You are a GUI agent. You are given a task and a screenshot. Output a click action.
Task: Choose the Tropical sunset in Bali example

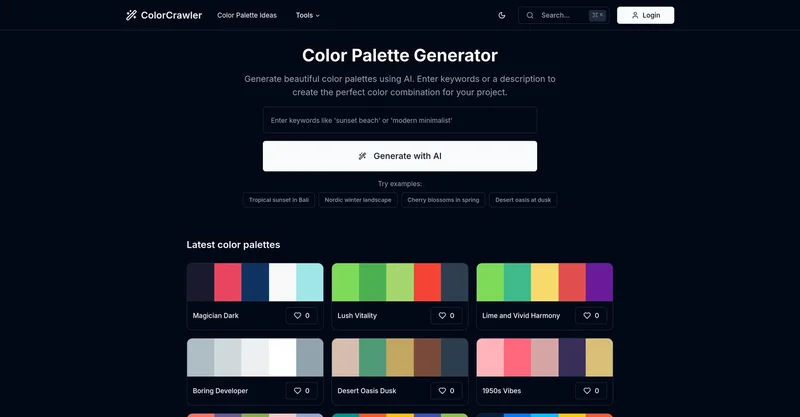(x=279, y=200)
